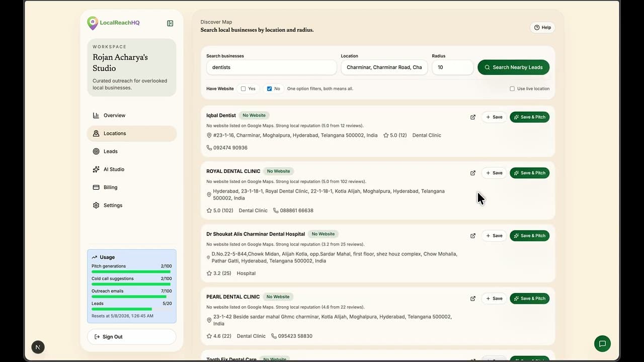644x362 pixels.
Task: Go to the Billing page
Action: pos(109,187)
